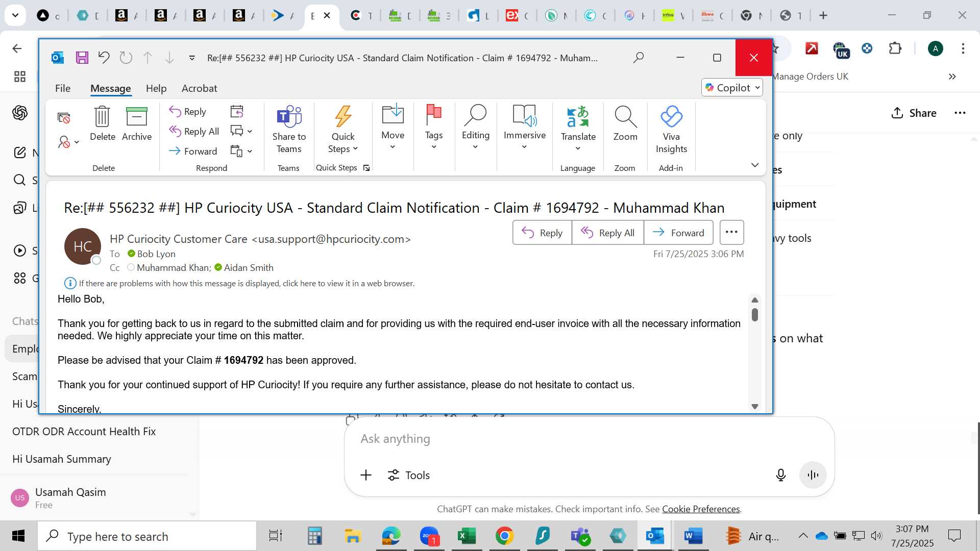Open Microsoft Teams from the taskbar
The width and height of the screenshot is (980, 551).
pos(580,536)
